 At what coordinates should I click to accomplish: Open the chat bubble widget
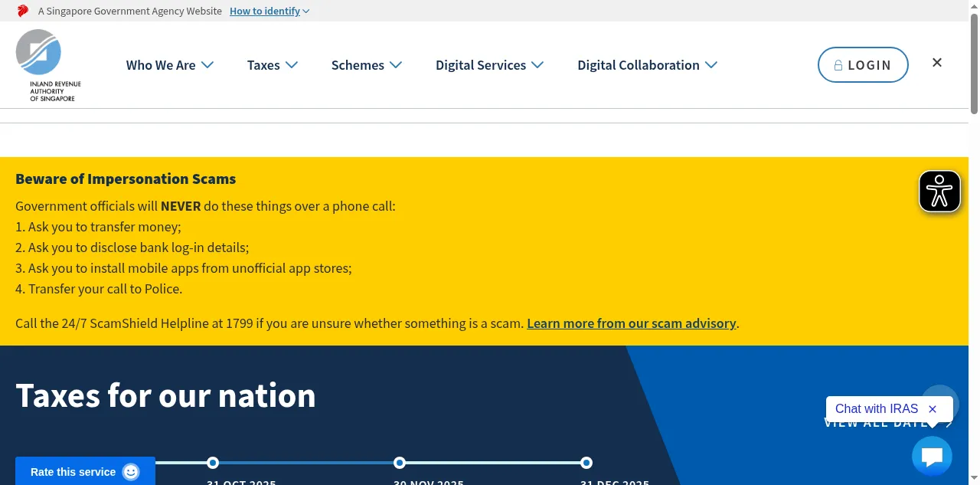point(932,457)
